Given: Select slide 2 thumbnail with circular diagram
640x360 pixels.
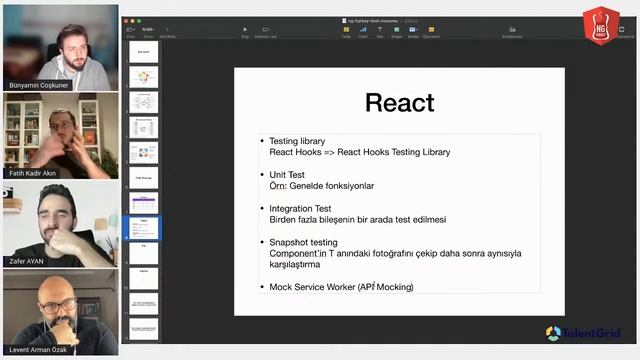Looking at the screenshot, I should [x=144, y=77].
